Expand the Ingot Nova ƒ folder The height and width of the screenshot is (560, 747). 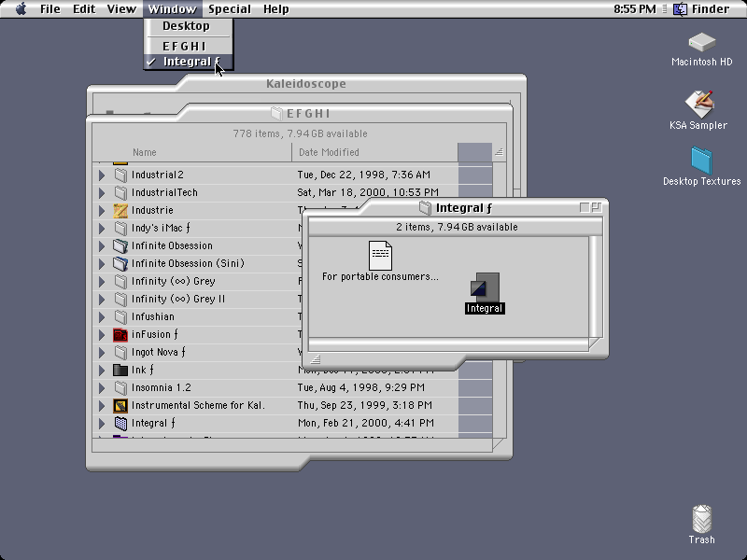point(102,353)
